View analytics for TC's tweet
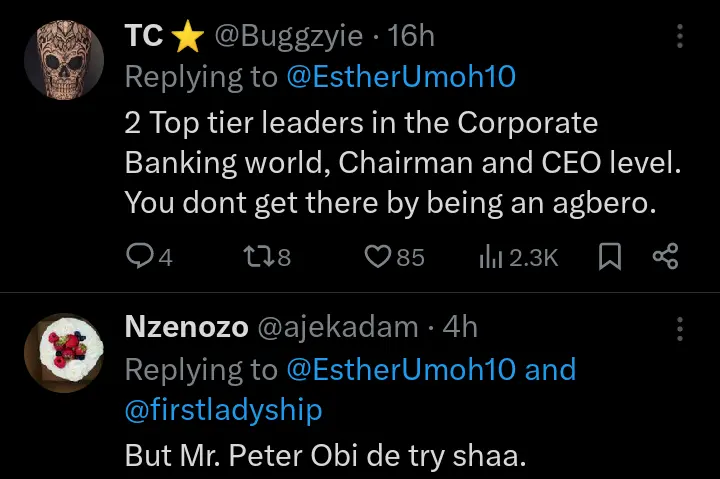This screenshot has width=720, height=479. [x=491, y=257]
